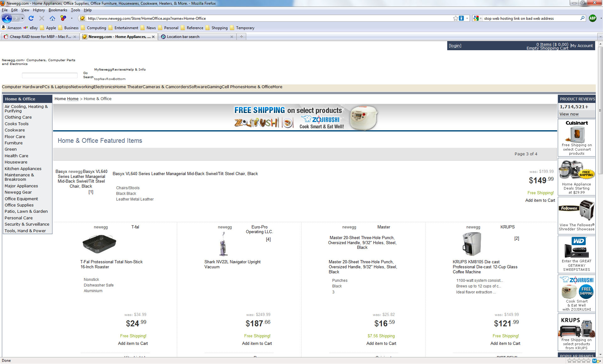Open the Help menu

88,10
